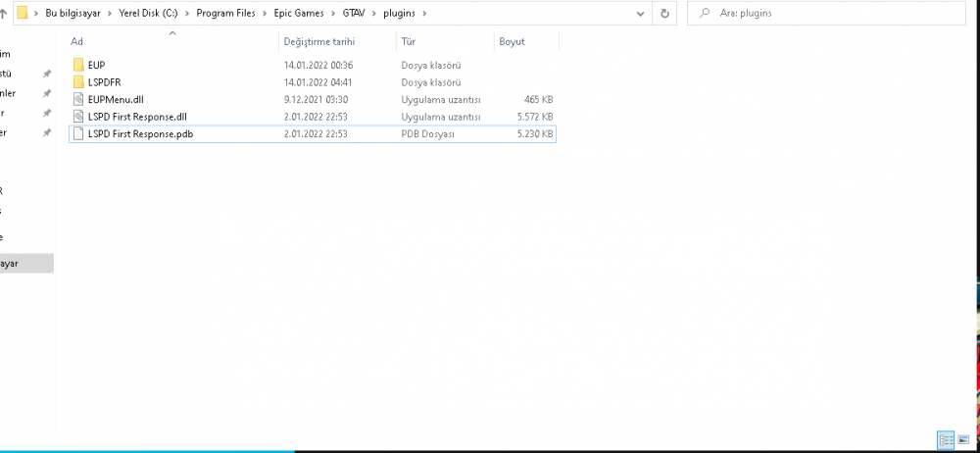Open the LSPDFR folder icon
The width and height of the screenshot is (980, 453).
[x=78, y=82]
